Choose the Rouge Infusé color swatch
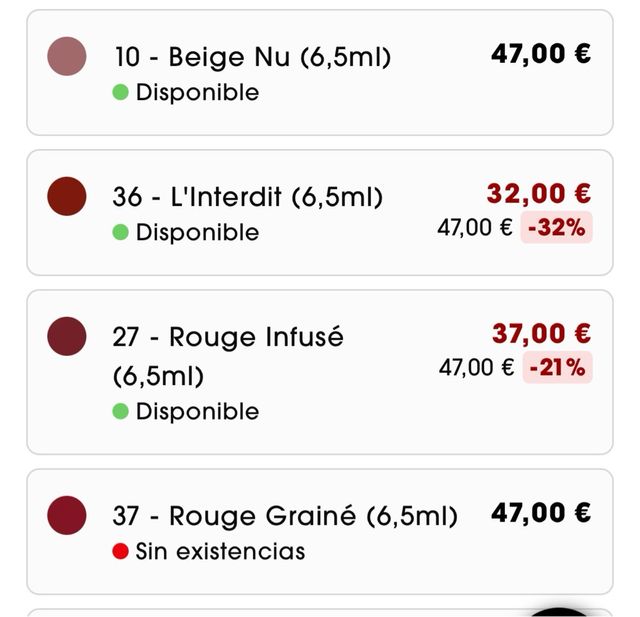The width and height of the screenshot is (640, 617). coord(67,335)
